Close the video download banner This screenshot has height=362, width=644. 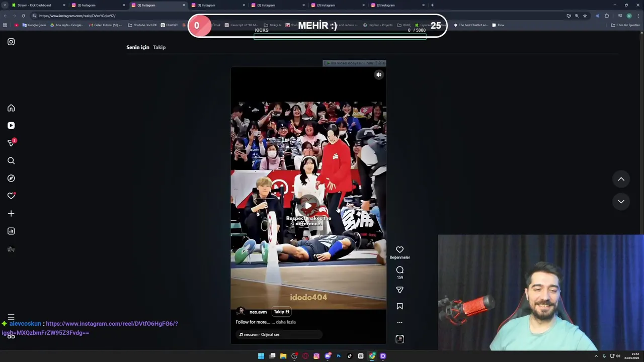[x=383, y=63]
